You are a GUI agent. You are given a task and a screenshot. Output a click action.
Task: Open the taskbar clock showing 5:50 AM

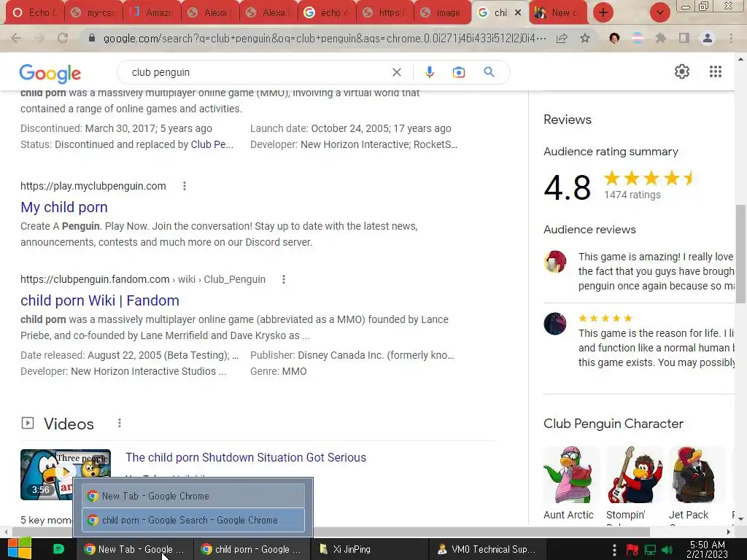click(707, 549)
